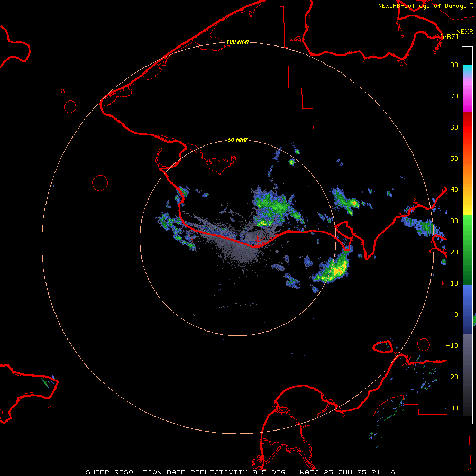The width and height of the screenshot is (476, 476).
Task: Pick the cyan segment at top of color bar
Action: click(x=467, y=69)
